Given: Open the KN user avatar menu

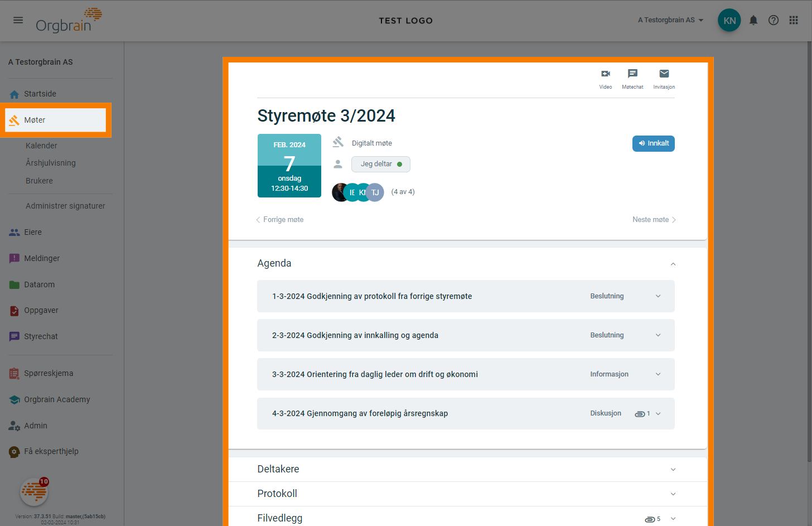Looking at the screenshot, I should 729,20.
